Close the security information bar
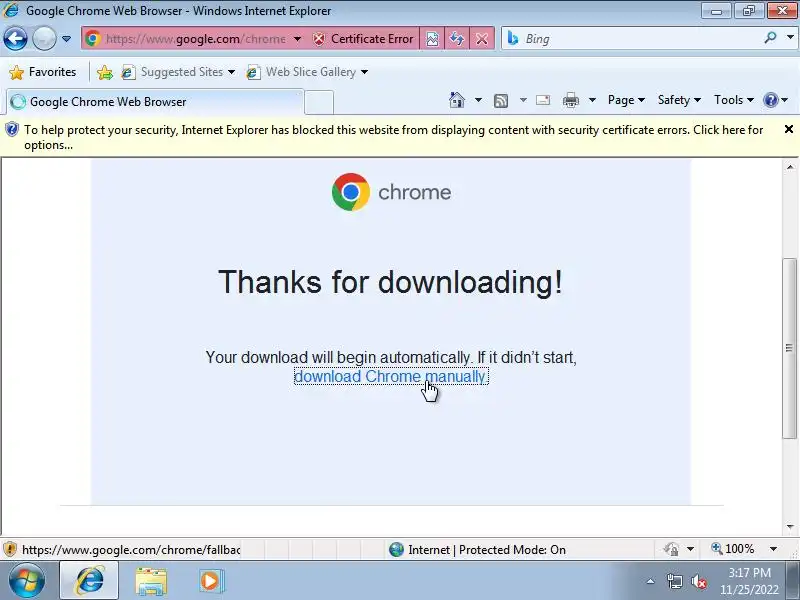This screenshot has width=800, height=600. pos(789,129)
